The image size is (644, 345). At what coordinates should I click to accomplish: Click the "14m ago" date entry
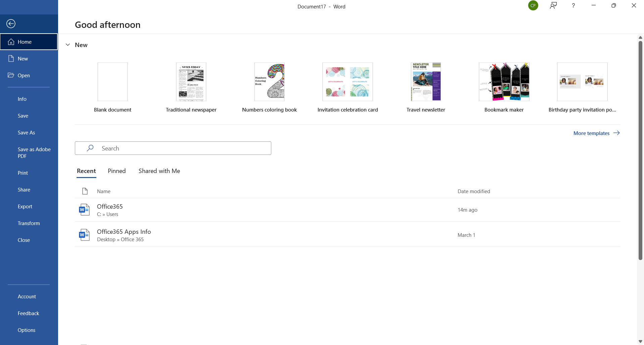tap(467, 210)
